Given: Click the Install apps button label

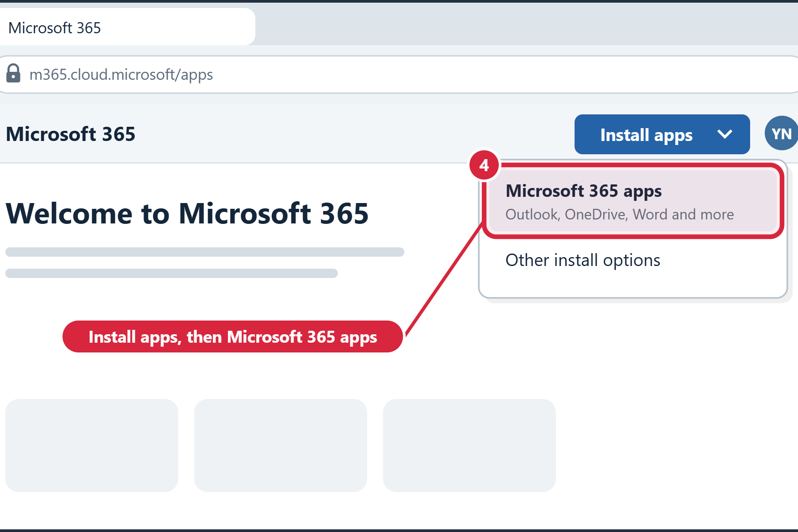Looking at the screenshot, I should 646,135.
